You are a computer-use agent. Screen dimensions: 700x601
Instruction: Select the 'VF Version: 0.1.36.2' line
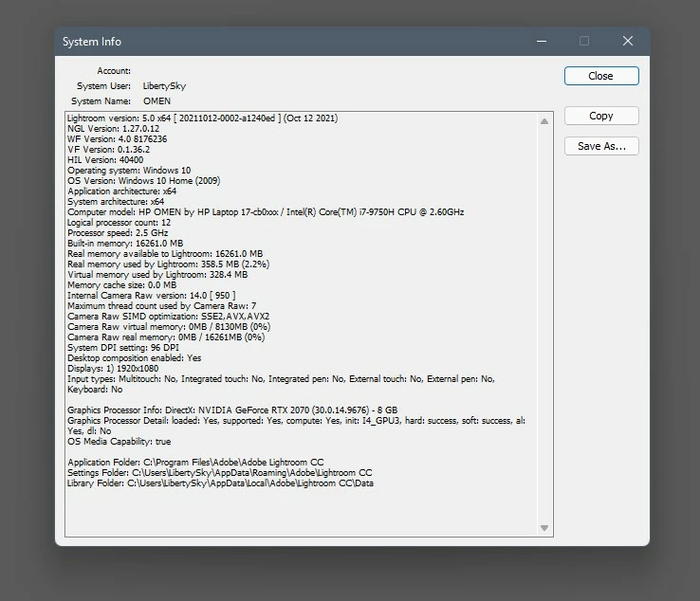coord(109,150)
